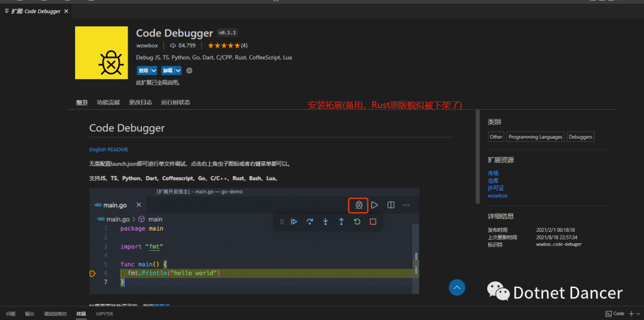Click the yellow Code Debugger bug logo
The image size is (644, 320).
tap(101, 53)
